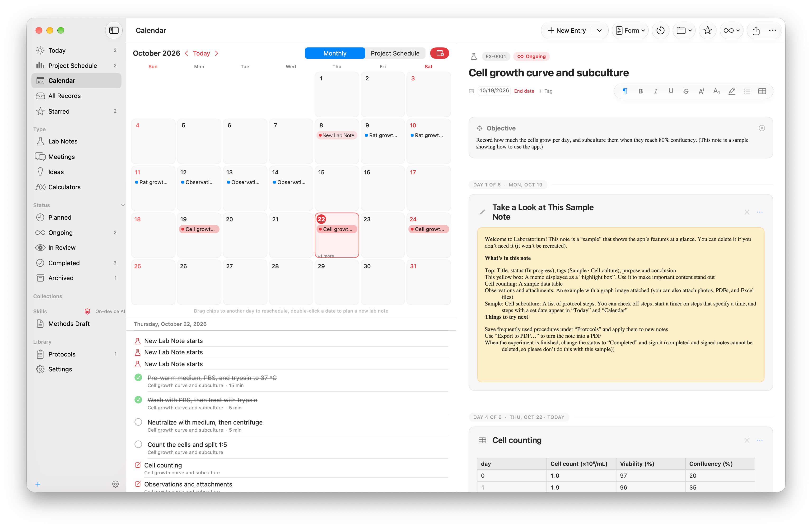
Task: Open the Form view dropdown
Action: point(630,30)
